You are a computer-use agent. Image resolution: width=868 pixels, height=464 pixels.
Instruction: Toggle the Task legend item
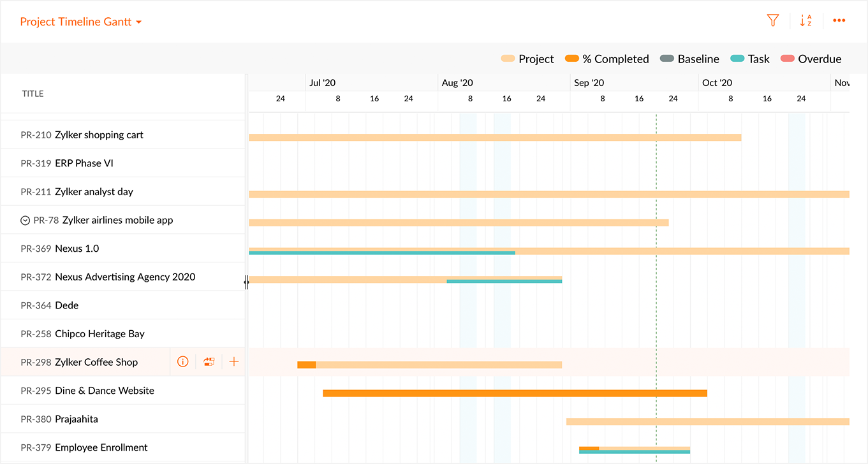click(750, 59)
